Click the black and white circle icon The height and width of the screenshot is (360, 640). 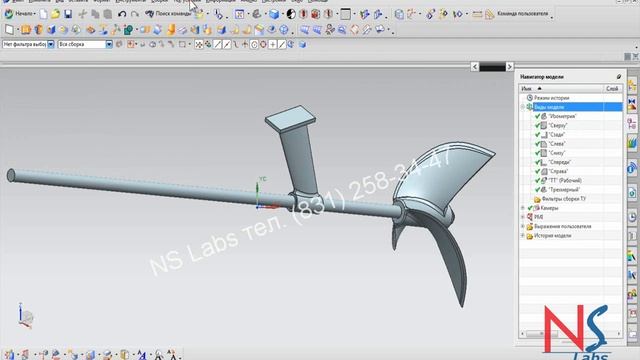click(291, 14)
